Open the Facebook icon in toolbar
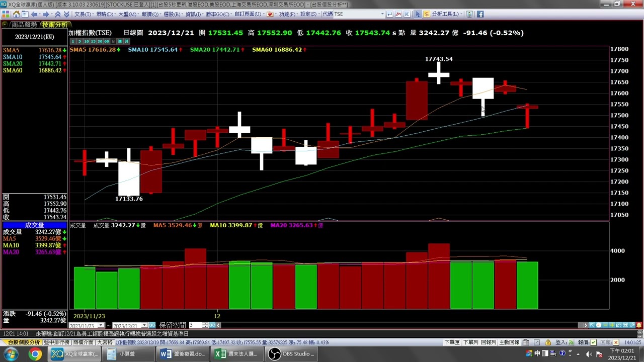Viewport: 644px width, 362px height. pyautogui.click(x=480, y=14)
